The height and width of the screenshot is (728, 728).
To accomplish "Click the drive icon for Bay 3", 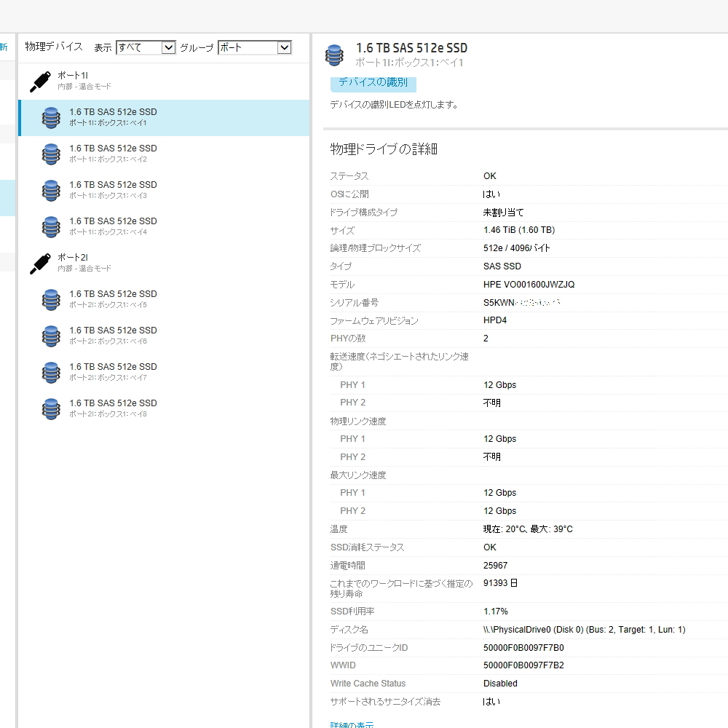I will click(50, 190).
